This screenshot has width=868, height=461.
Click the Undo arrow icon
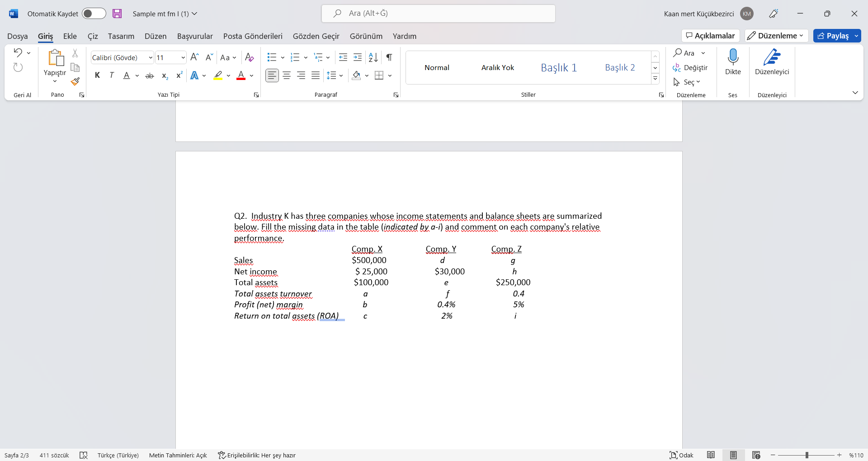click(x=18, y=52)
